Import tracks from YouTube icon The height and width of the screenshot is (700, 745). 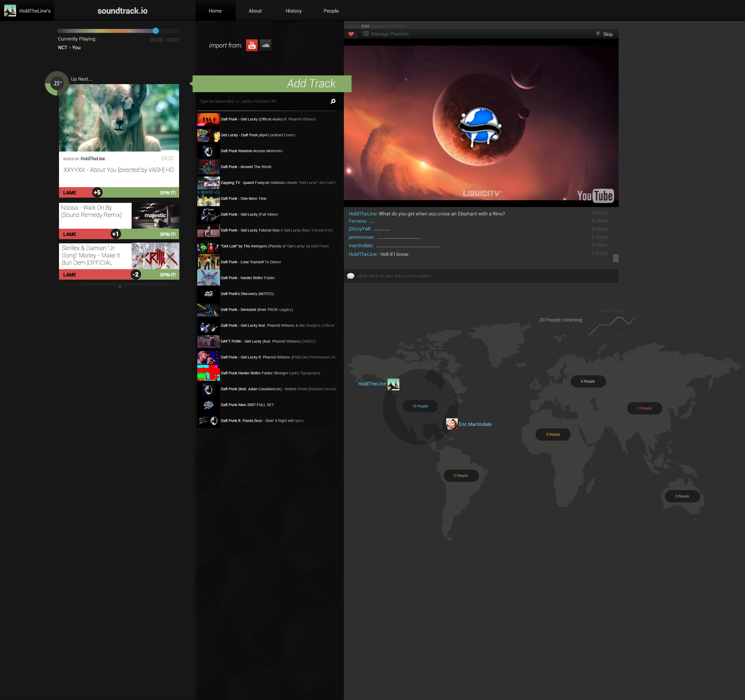tap(252, 45)
